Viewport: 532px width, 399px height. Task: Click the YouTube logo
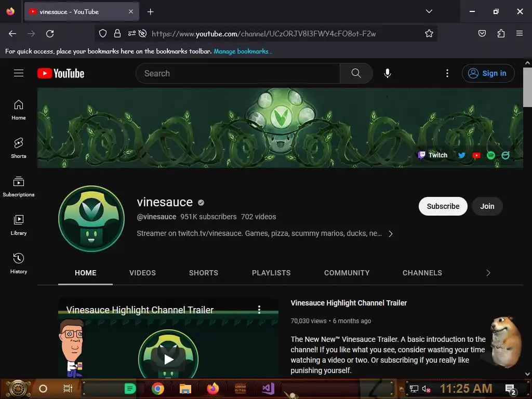click(61, 73)
